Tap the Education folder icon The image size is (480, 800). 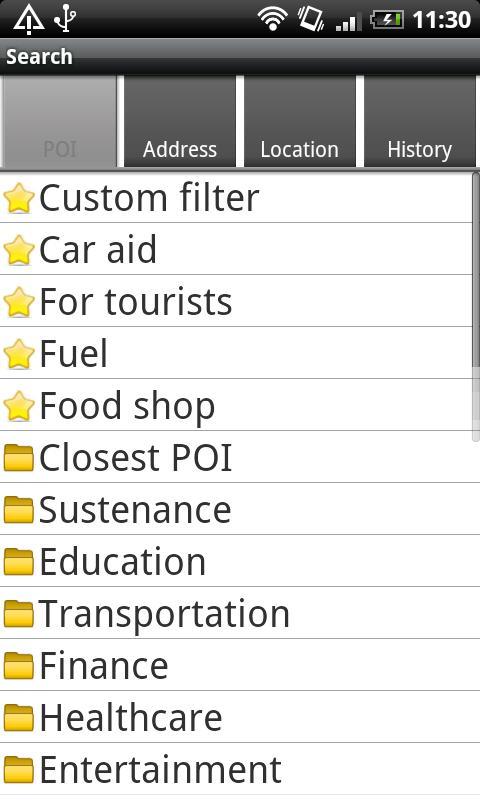coord(19,561)
